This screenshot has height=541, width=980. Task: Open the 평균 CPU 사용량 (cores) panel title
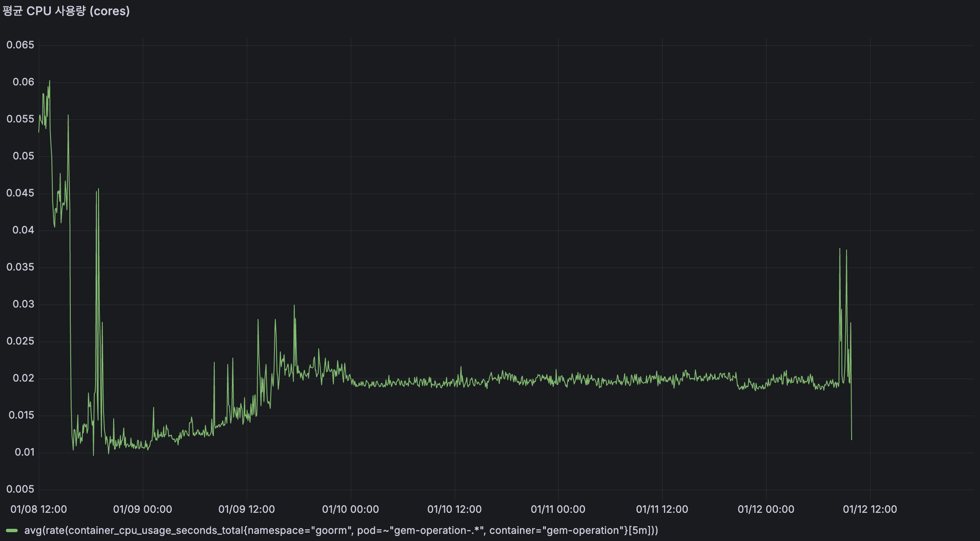point(66,11)
